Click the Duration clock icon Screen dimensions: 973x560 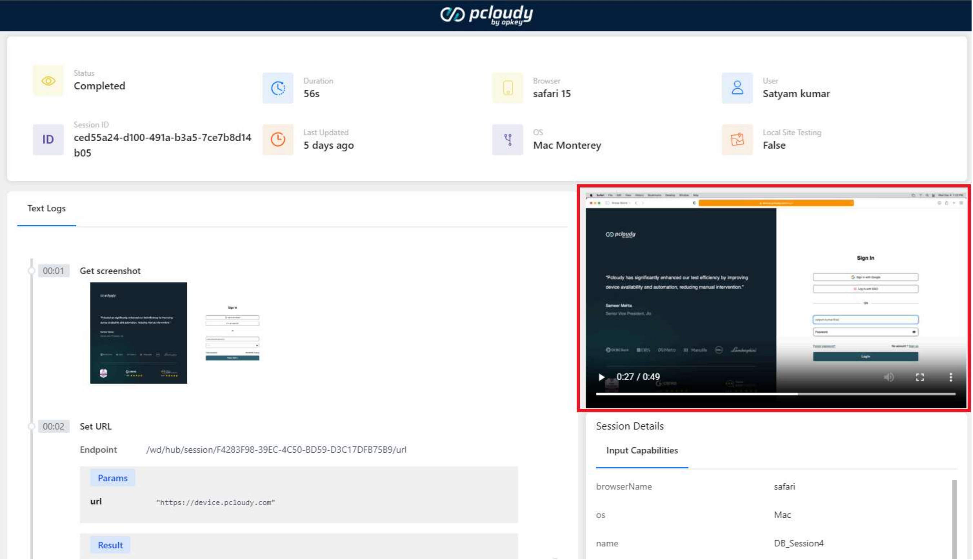click(x=277, y=88)
